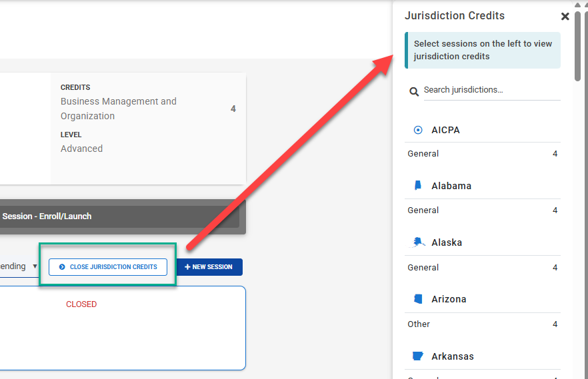Click the Arizona state icon
588x379 pixels.
(x=418, y=299)
